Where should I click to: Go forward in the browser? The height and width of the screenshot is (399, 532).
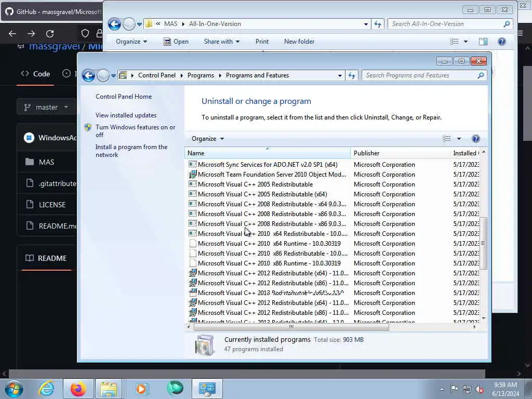[x=31, y=34]
